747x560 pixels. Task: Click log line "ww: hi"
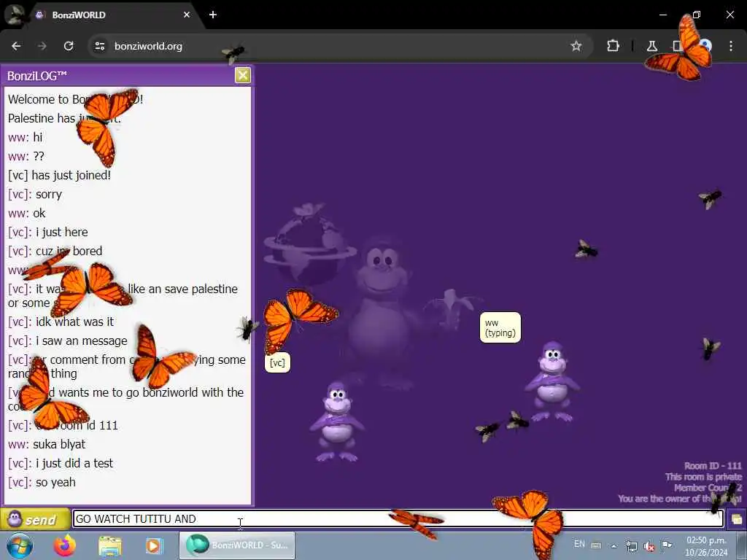coord(26,138)
